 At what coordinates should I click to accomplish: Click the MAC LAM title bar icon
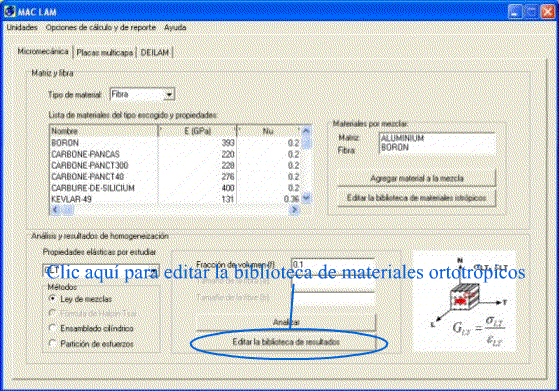point(10,11)
